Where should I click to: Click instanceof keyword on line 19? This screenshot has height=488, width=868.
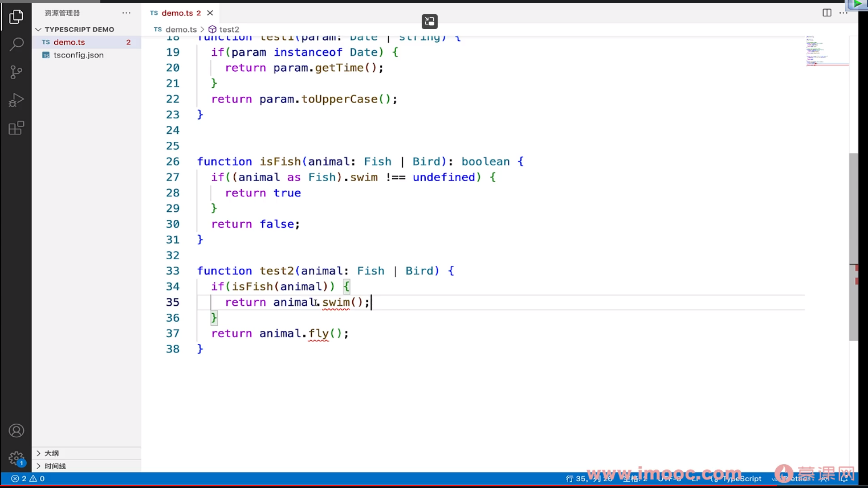coord(308,52)
